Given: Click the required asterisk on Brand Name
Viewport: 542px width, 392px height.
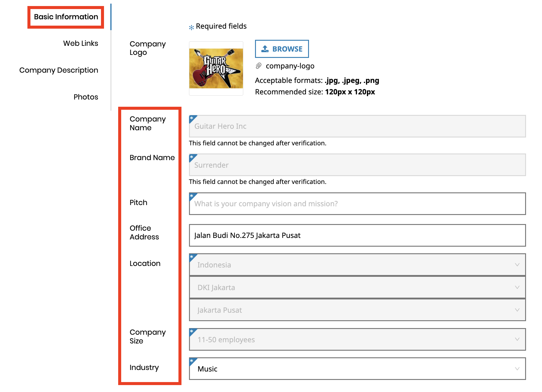Looking at the screenshot, I should (x=192, y=157).
